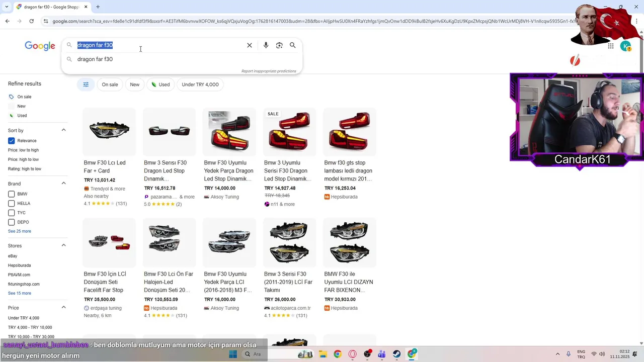Go to the Google logo homepage
Image resolution: width=644 pixels, height=362 pixels.
click(40, 46)
